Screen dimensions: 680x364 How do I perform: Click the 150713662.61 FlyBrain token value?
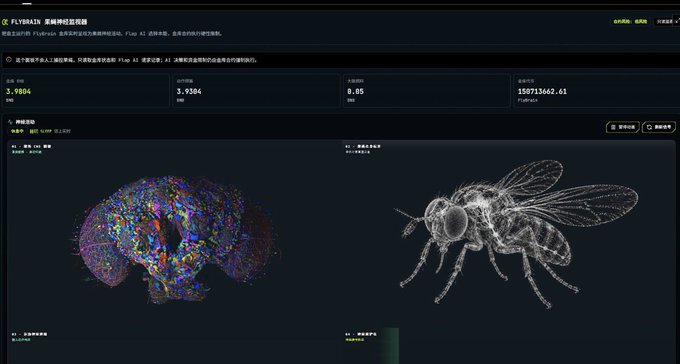(x=542, y=92)
